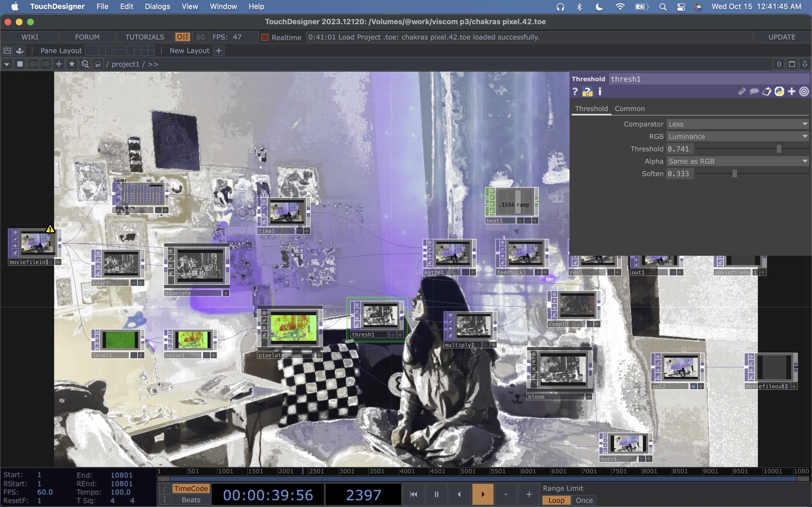This screenshot has width=812, height=507.
Task: Enable Once range limit mode
Action: pyautogui.click(x=584, y=500)
